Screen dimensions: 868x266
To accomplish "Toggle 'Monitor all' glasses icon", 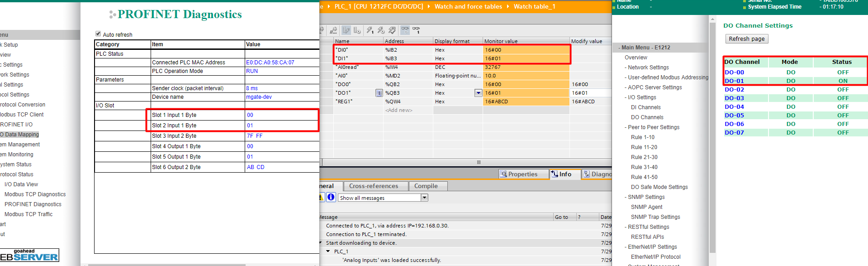I will pos(405,30).
